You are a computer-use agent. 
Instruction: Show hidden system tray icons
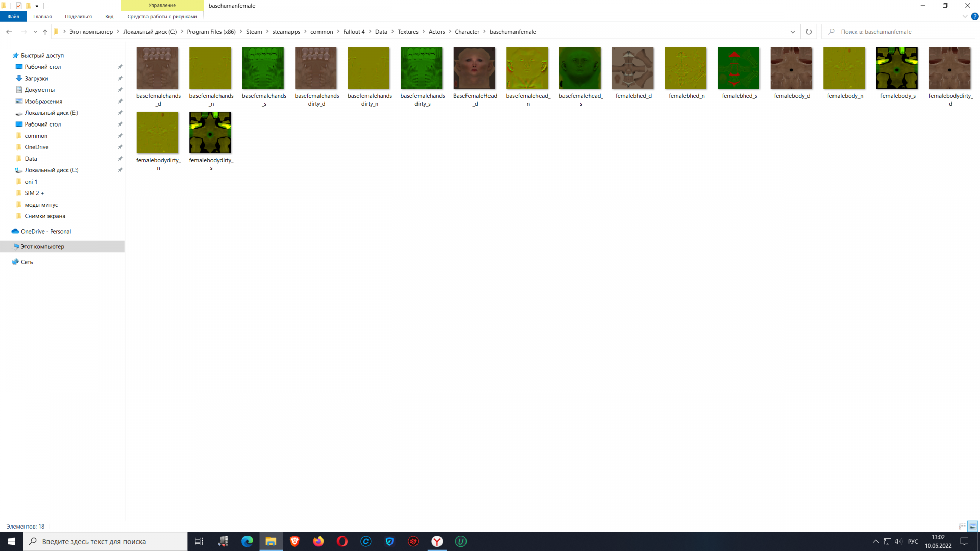[875, 541]
